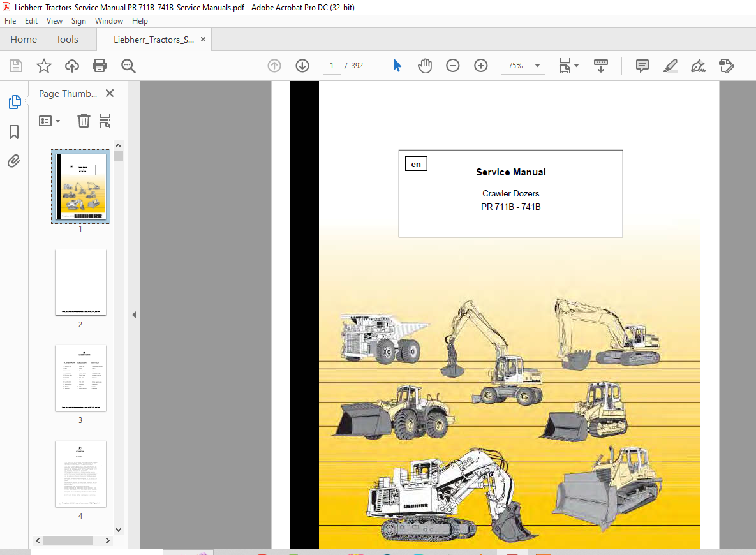Print the document with the printer icon
The image size is (756, 555).
click(x=100, y=66)
